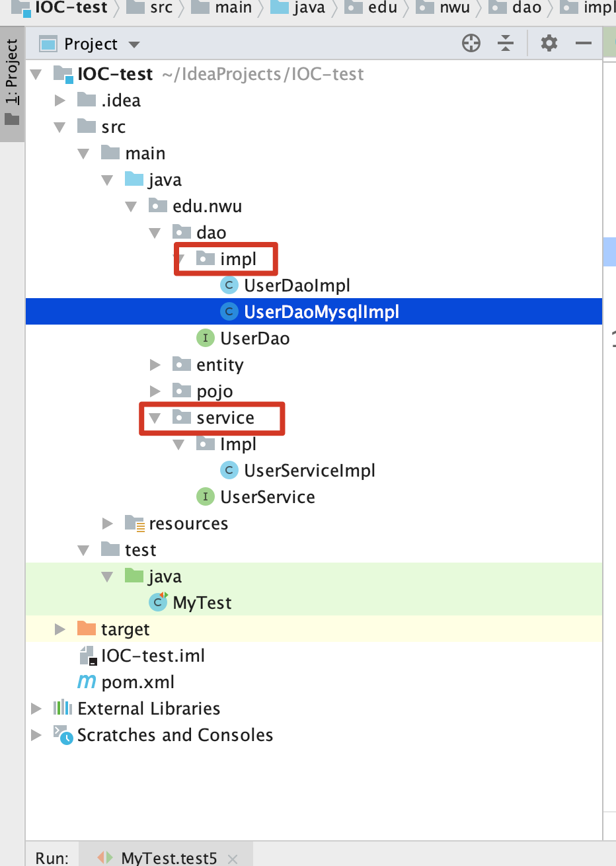Click the .idea folder label

point(121,100)
